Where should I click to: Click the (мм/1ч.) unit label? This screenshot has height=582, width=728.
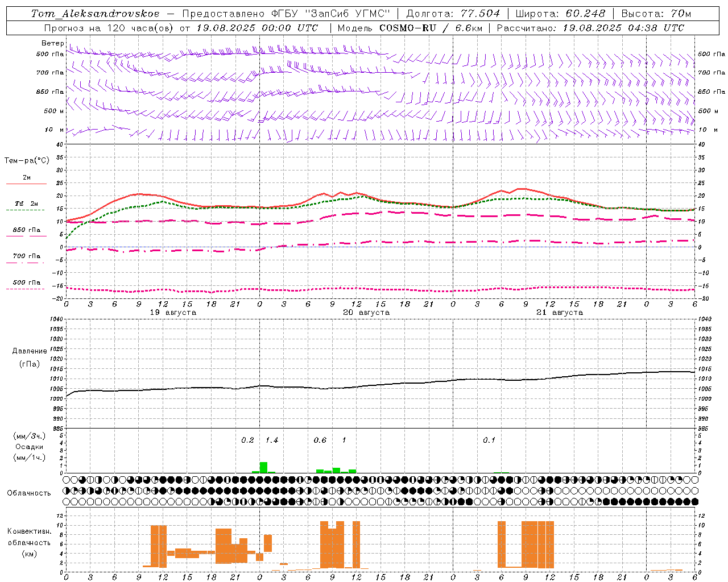(29, 458)
